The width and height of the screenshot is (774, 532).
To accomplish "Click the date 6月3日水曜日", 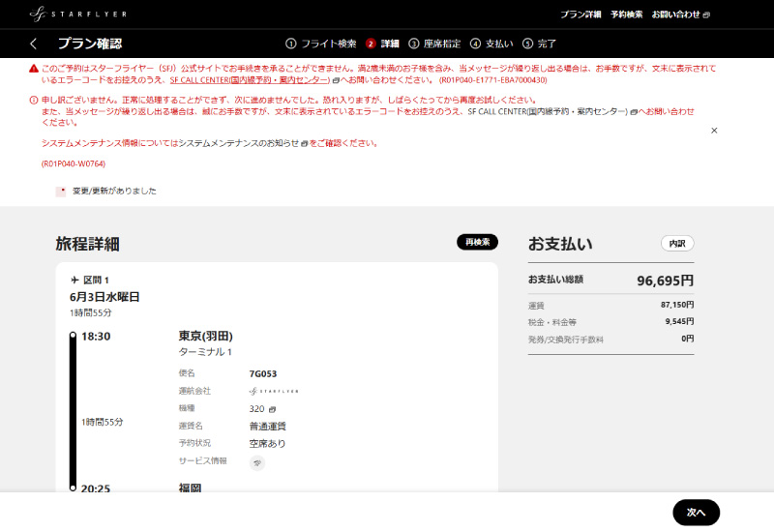I will pos(104,297).
